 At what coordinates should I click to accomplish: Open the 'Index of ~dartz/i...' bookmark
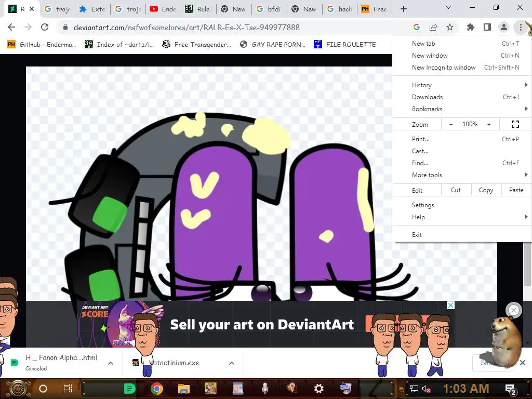click(x=119, y=45)
